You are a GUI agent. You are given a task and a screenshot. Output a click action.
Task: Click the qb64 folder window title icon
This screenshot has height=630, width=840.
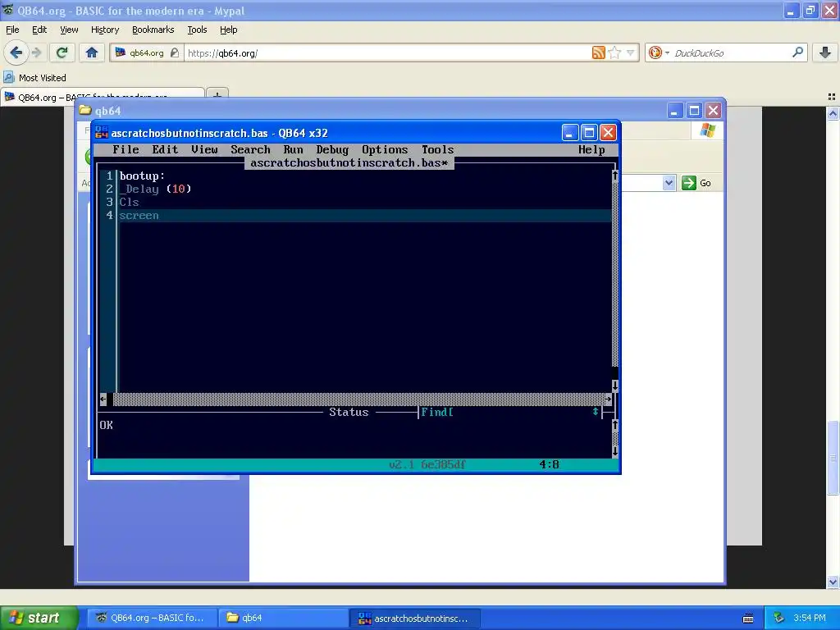pos(85,111)
